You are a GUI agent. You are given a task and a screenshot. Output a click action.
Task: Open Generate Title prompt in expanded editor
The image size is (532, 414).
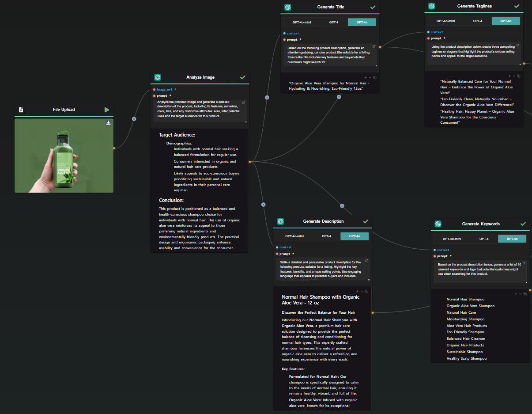click(374, 46)
